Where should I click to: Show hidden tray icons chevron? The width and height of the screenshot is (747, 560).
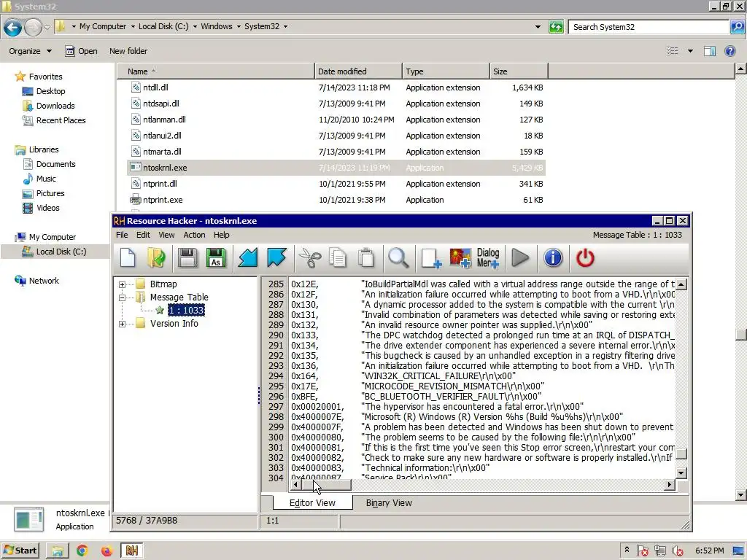(x=627, y=550)
